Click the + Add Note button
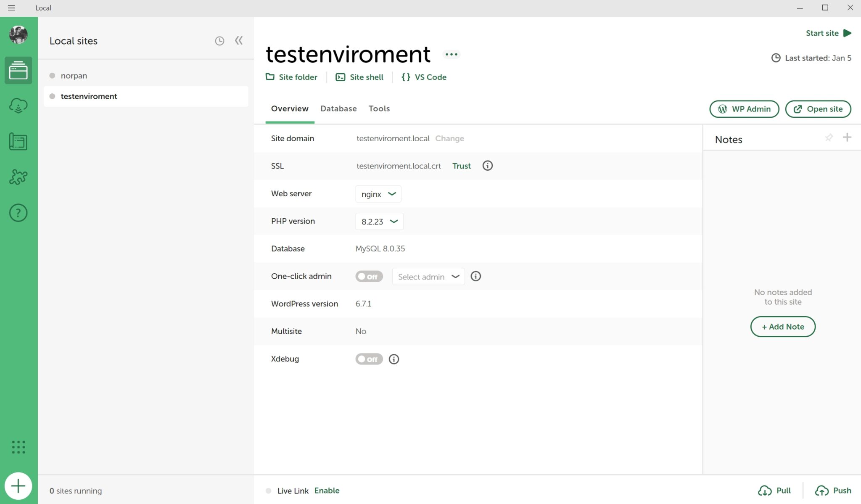The image size is (861, 504). (x=783, y=327)
